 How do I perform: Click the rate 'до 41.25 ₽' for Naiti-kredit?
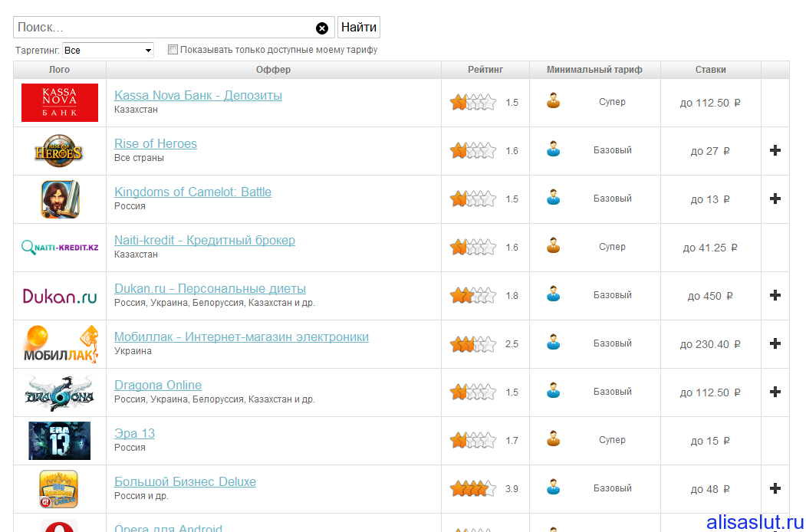[x=710, y=248]
